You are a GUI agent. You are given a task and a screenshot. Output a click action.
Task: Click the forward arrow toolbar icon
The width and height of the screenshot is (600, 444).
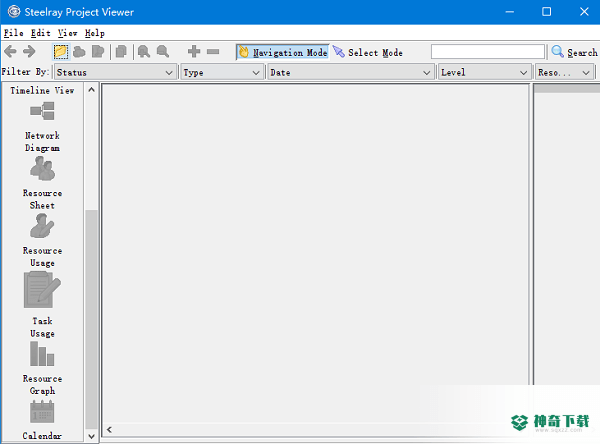(x=29, y=51)
